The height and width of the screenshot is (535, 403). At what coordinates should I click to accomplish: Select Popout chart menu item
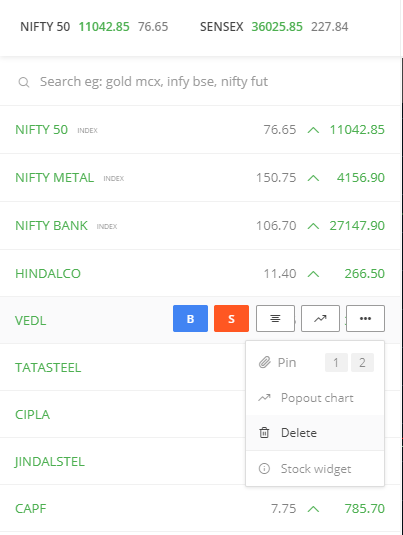coord(315,398)
